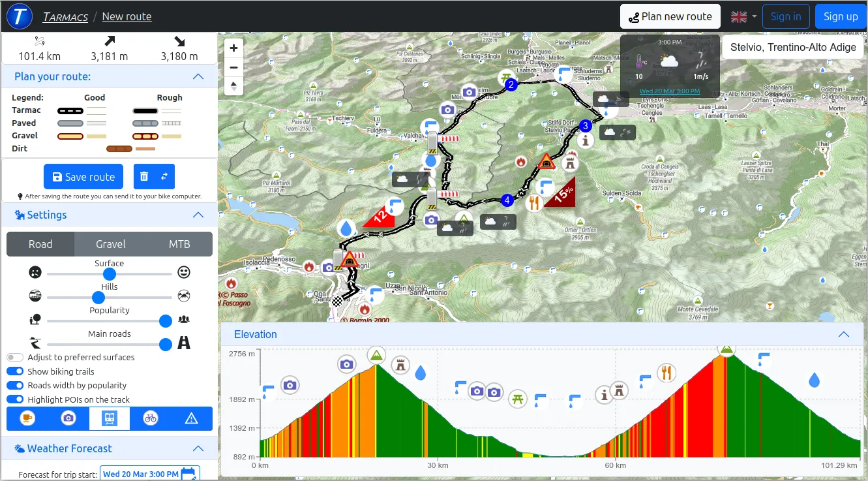The height and width of the screenshot is (481, 868).
Task: Toggle the train station POI filter
Action: click(x=110, y=418)
